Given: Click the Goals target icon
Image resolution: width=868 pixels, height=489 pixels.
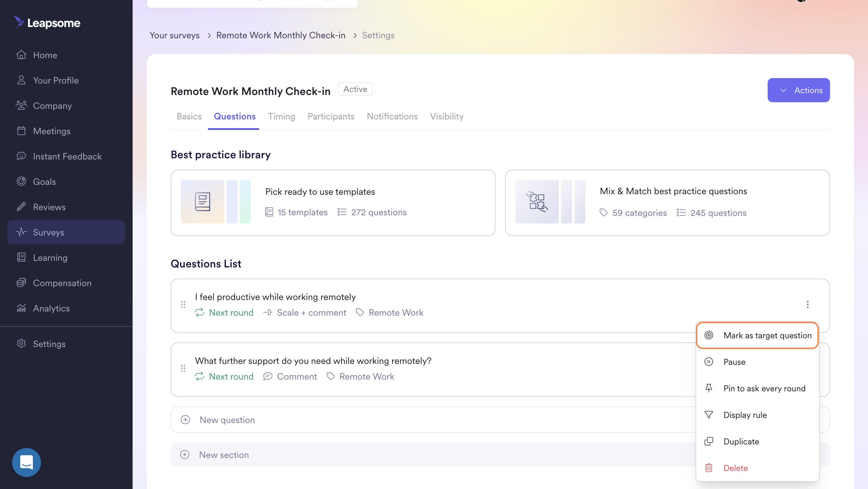Looking at the screenshot, I should 21,181.
